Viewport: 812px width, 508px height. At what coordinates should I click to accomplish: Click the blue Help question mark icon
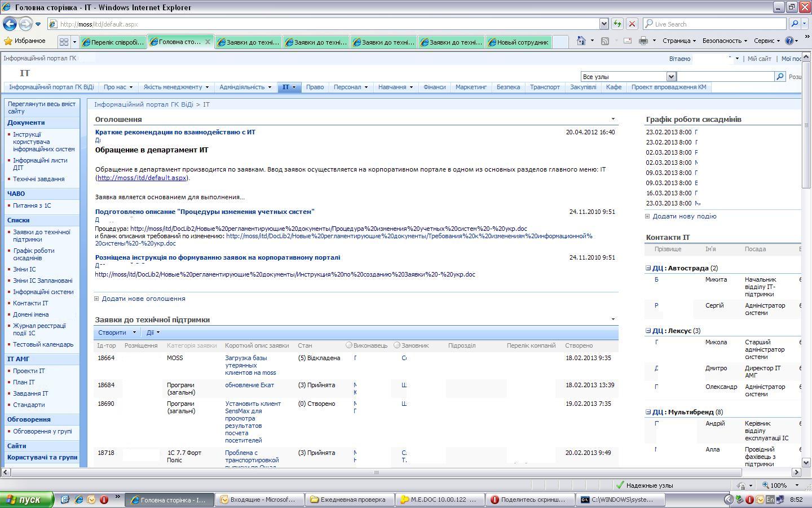click(x=789, y=41)
